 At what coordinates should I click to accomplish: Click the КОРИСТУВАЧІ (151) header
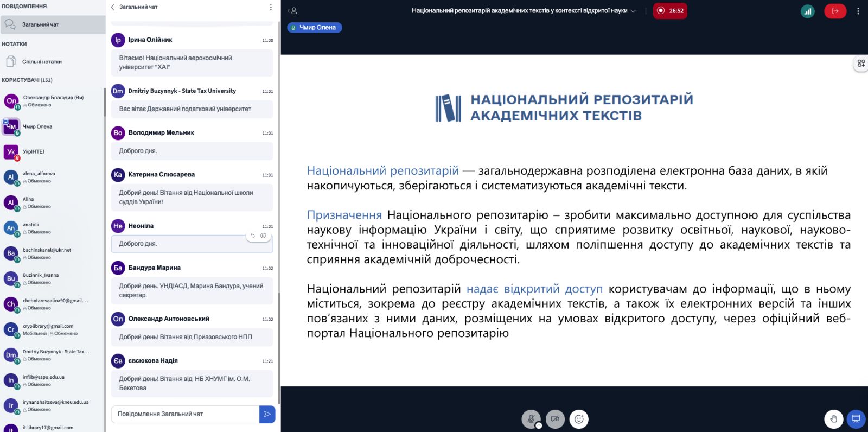tap(27, 80)
